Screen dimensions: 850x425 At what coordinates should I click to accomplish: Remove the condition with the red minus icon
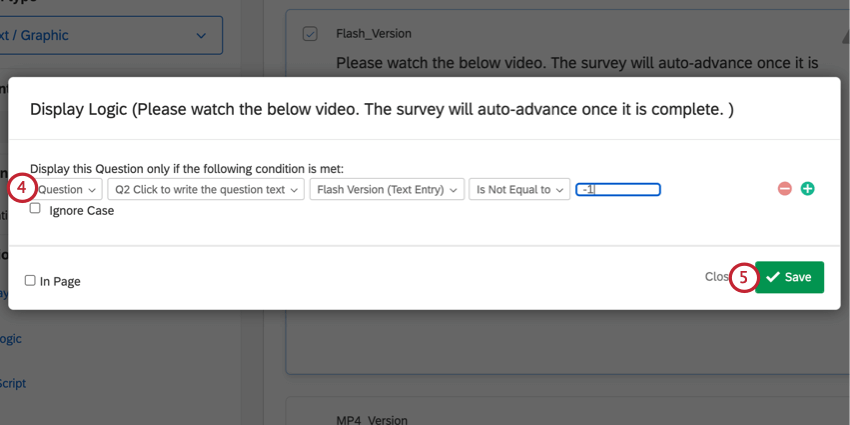tap(785, 188)
